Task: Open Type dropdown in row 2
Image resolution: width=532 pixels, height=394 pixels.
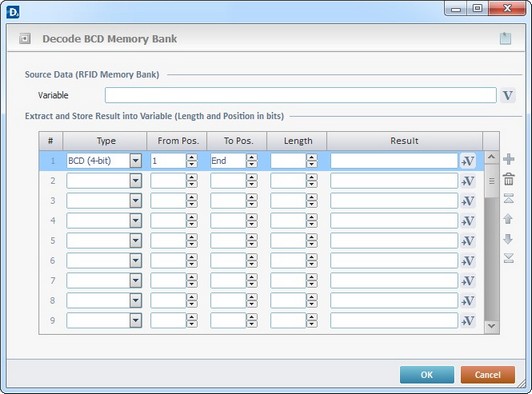Action: (x=136, y=181)
